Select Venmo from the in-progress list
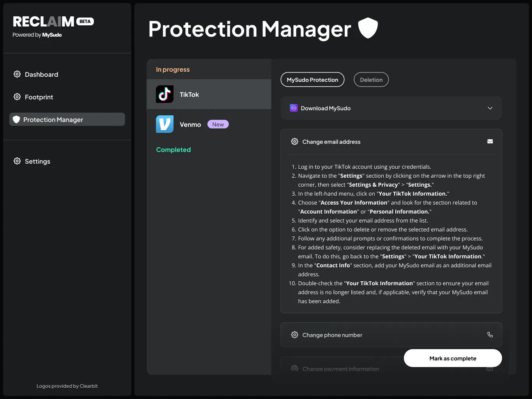This screenshot has height=399, width=532. 190,125
